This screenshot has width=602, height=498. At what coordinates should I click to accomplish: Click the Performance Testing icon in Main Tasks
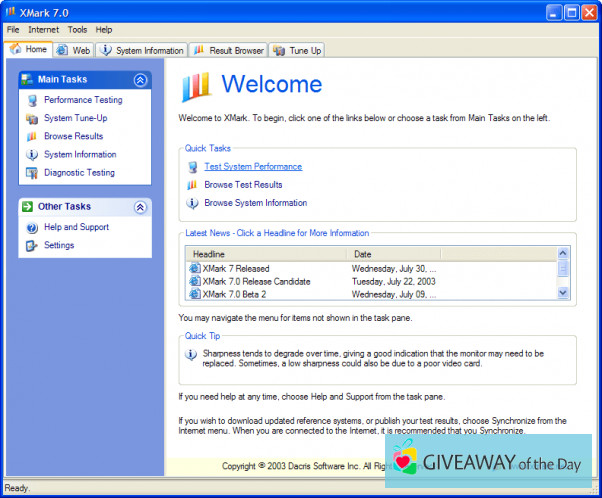[33, 100]
